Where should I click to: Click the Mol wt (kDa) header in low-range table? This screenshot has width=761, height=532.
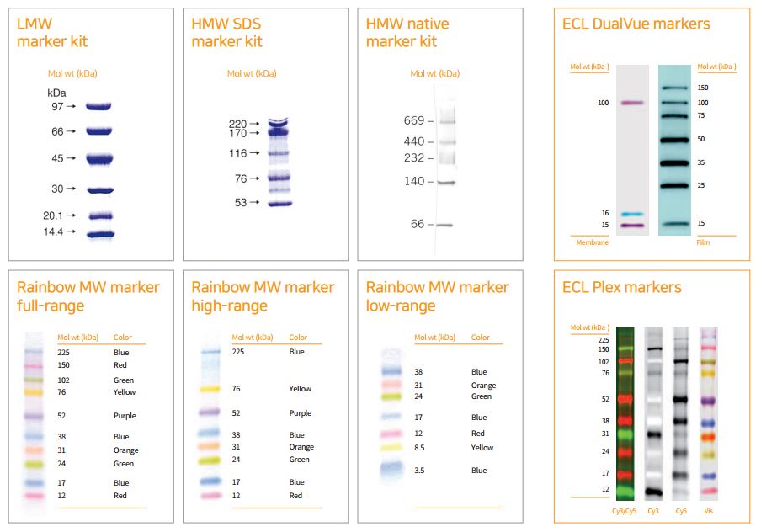pos(435,338)
